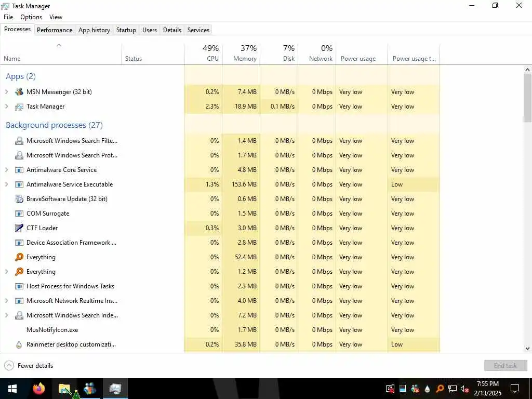Image resolution: width=532 pixels, height=399 pixels.
Task: Switch to the Services tab
Action: pos(198,30)
